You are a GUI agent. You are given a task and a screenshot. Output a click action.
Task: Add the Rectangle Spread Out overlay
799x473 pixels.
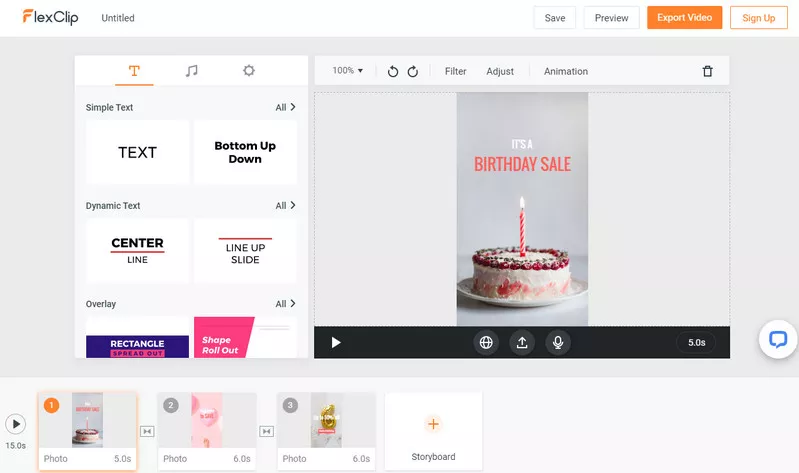pos(138,337)
